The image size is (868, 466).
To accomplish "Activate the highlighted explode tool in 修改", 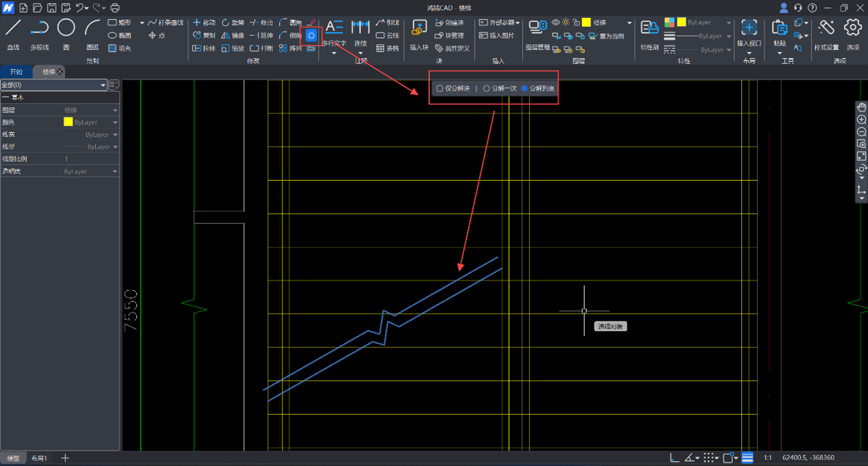I will 311,36.
